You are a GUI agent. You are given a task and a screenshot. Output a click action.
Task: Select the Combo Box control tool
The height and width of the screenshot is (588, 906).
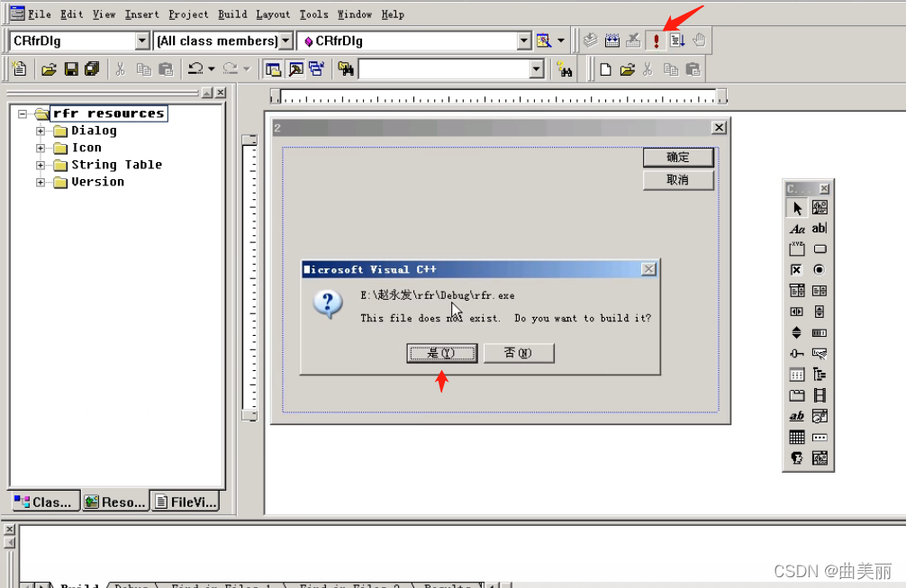[797, 291]
